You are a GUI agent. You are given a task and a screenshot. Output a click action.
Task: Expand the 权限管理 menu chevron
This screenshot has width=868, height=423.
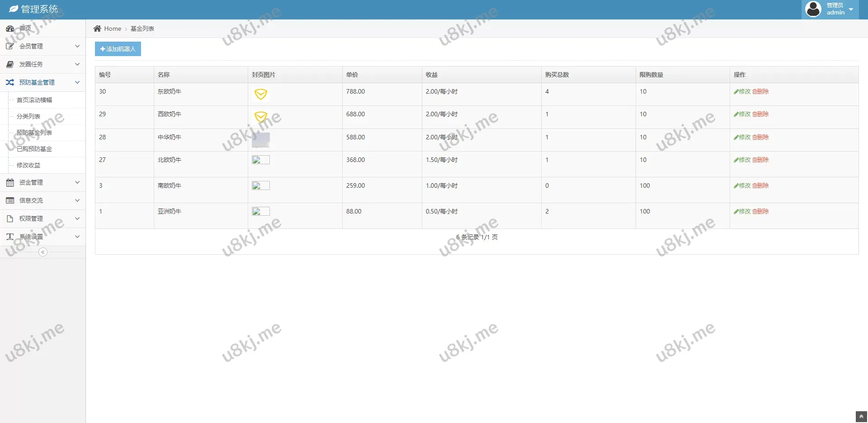77,219
